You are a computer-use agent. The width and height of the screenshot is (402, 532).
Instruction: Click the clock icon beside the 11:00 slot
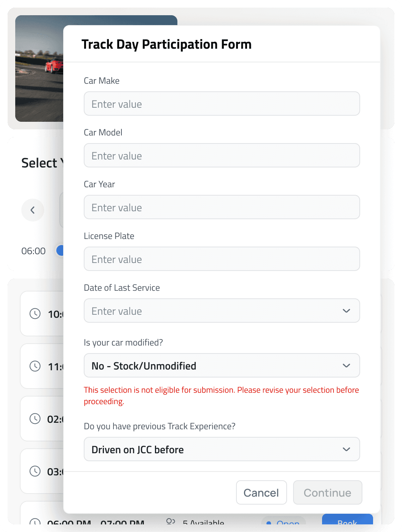click(x=35, y=366)
